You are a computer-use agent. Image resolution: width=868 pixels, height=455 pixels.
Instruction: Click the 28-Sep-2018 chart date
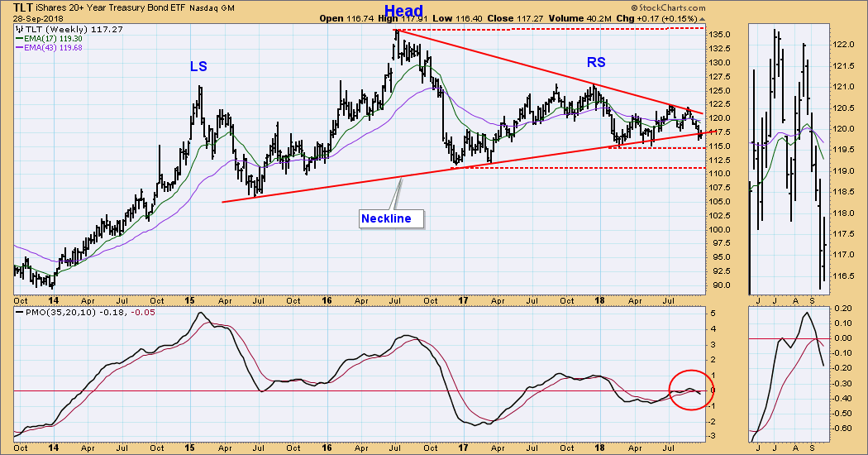click(x=38, y=19)
